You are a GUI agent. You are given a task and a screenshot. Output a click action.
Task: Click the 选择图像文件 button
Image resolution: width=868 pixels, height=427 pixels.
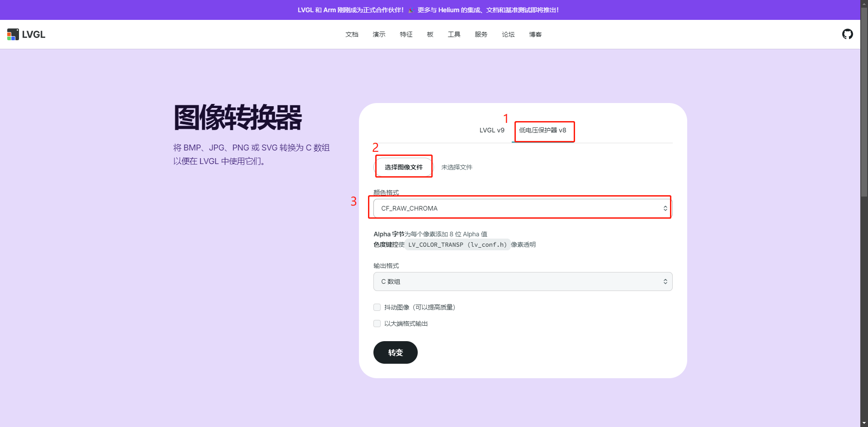click(x=404, y=167)
